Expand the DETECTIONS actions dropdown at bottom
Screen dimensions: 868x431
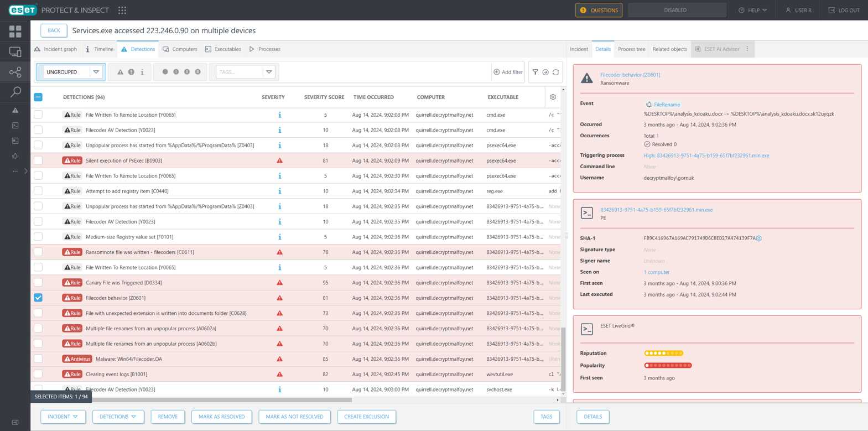coord(118,417)
